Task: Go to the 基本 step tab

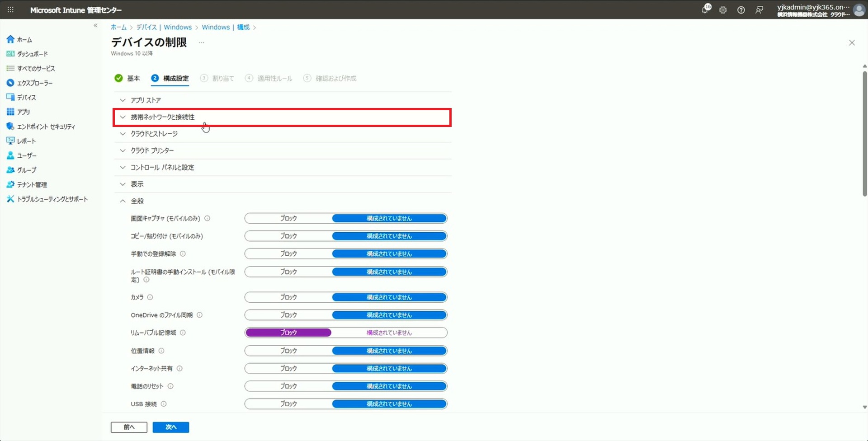Action: click(x=133, y=78)
